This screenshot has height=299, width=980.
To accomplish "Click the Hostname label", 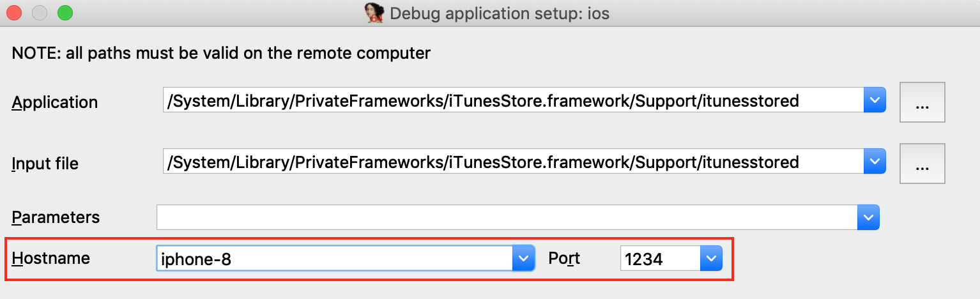I will [50, 259].
